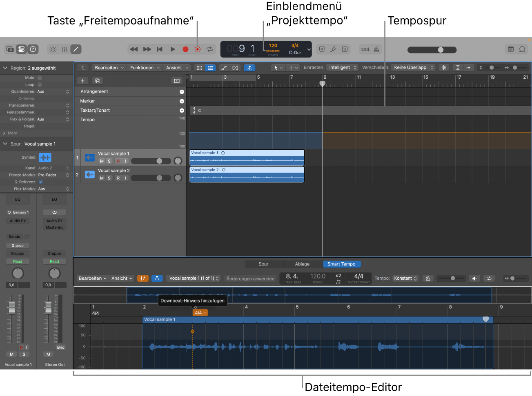Open the project tempo 120 pop-up

pos(273,49)
